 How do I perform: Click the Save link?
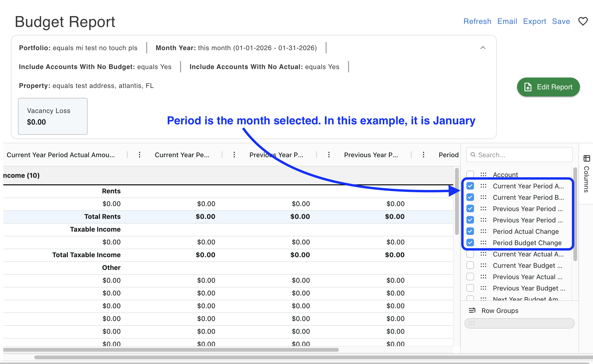click(x=561, y=21)
